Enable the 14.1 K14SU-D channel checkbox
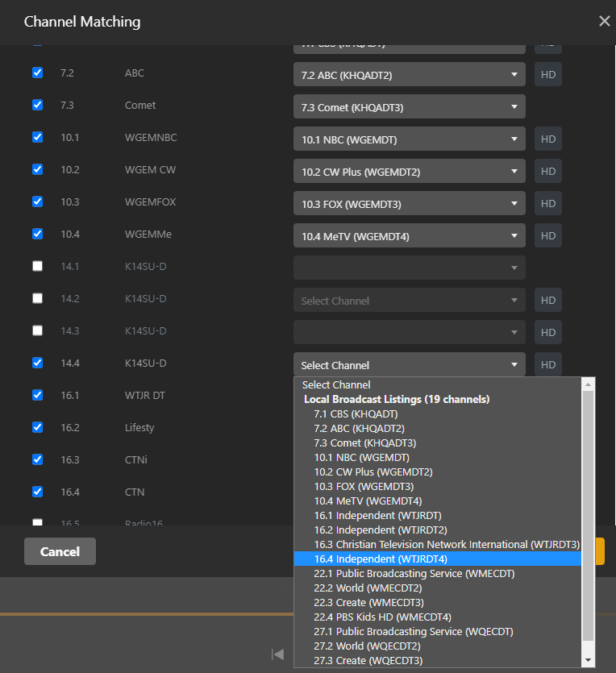The height and width of the screenshot is (673, 616). coord(38,266)
